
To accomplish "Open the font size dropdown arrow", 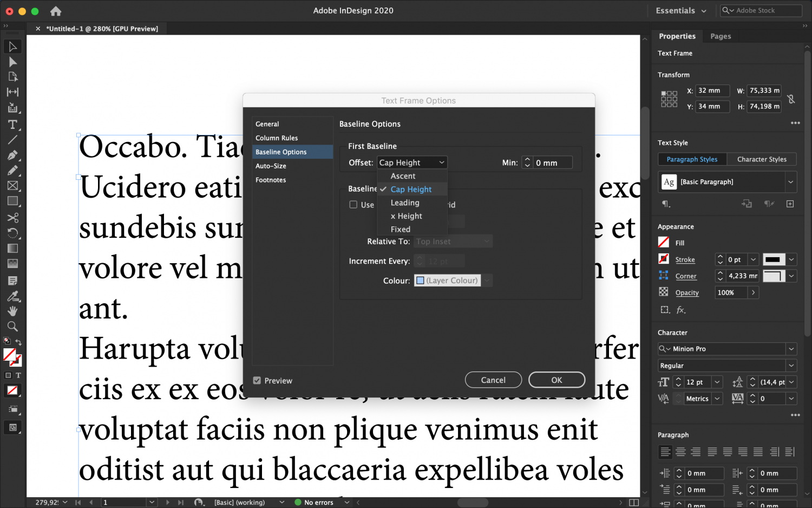I will click(x=717, y=382).
